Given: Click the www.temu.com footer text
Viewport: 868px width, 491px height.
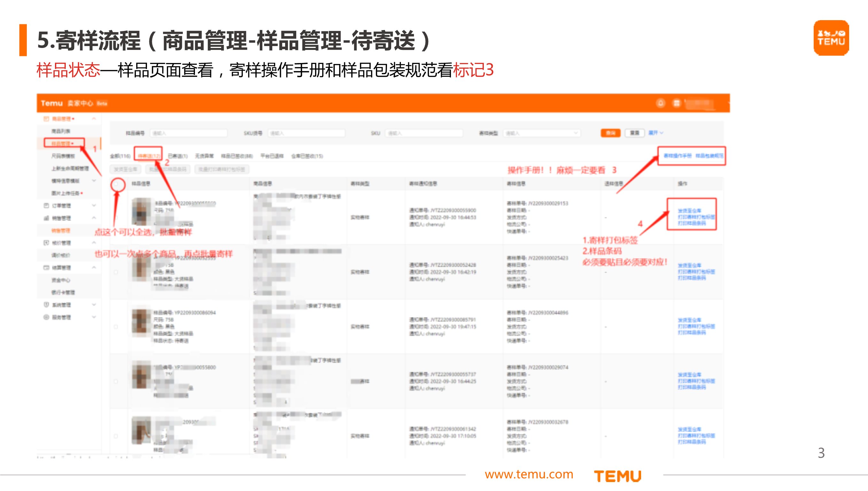Looking at the screenshot, I should click(x=529, y=474).
